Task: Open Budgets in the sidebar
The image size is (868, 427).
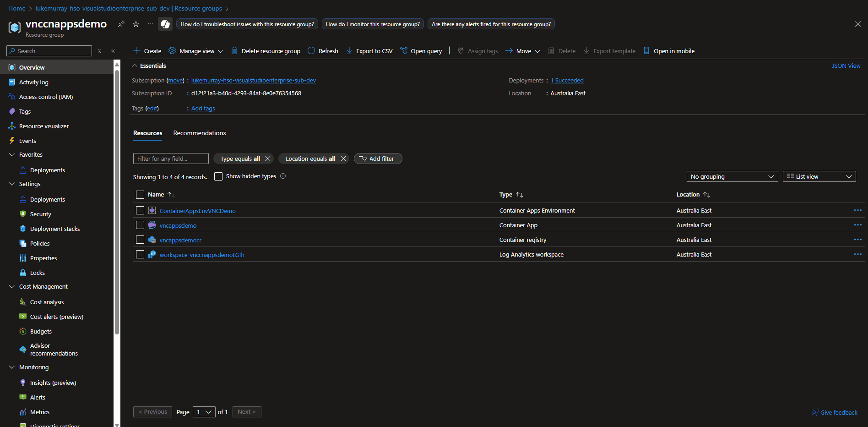Action: (41, 331)
